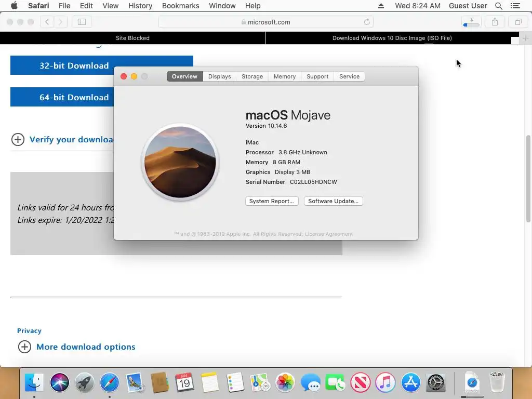The width and height of the screenshot is (532, 399).
Task: Click the eject icon in menu bar
Action: click(381, 6)
